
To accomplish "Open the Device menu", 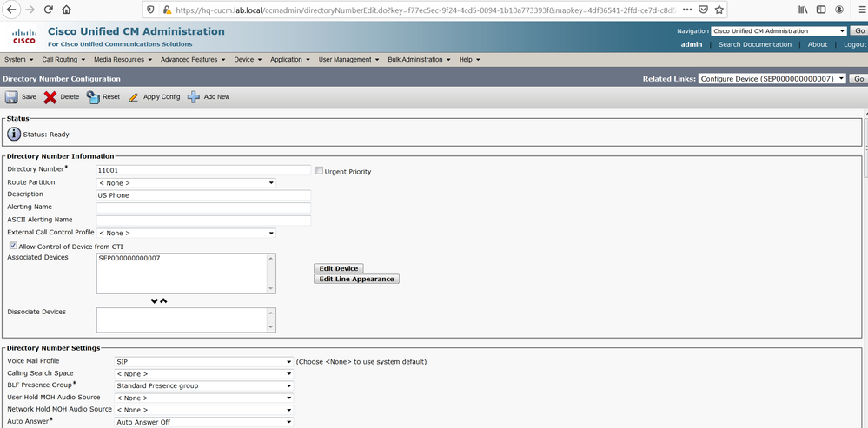I will (248, 60).
